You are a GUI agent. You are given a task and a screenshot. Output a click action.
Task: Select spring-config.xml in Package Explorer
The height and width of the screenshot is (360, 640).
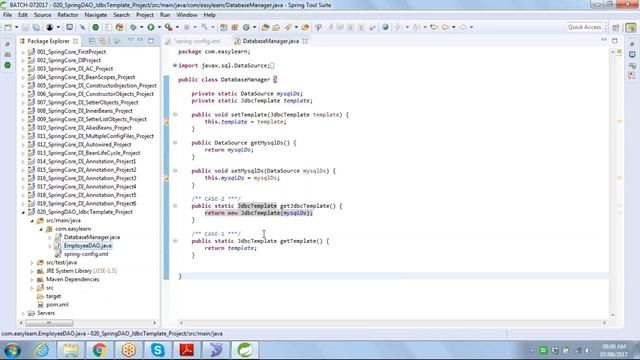tap(86, 254)
